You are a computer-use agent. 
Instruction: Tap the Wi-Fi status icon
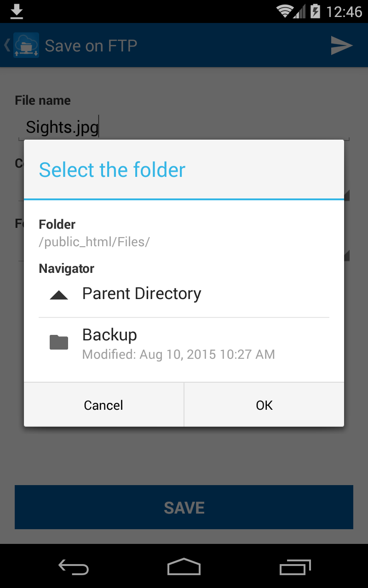click(286, 11)
